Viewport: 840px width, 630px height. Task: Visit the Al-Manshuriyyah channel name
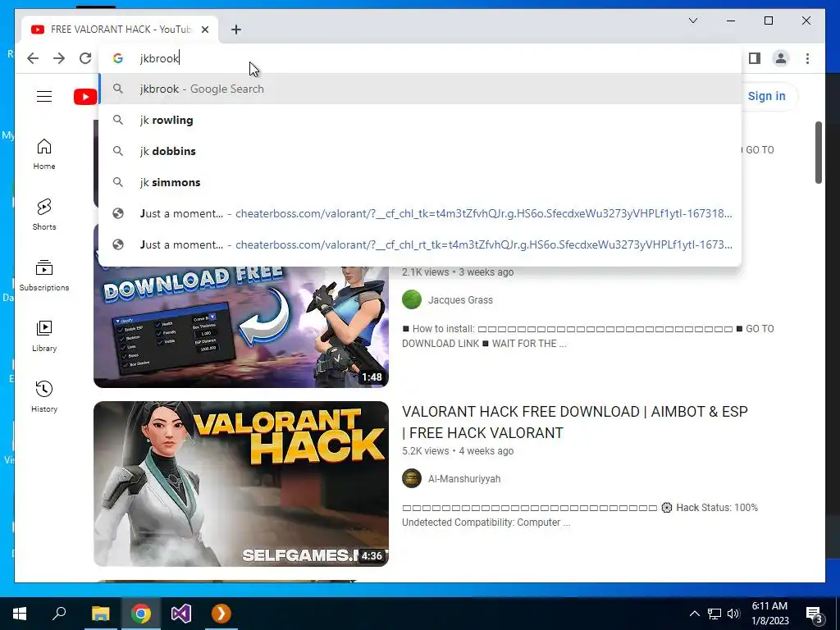(x=464, y=479)
